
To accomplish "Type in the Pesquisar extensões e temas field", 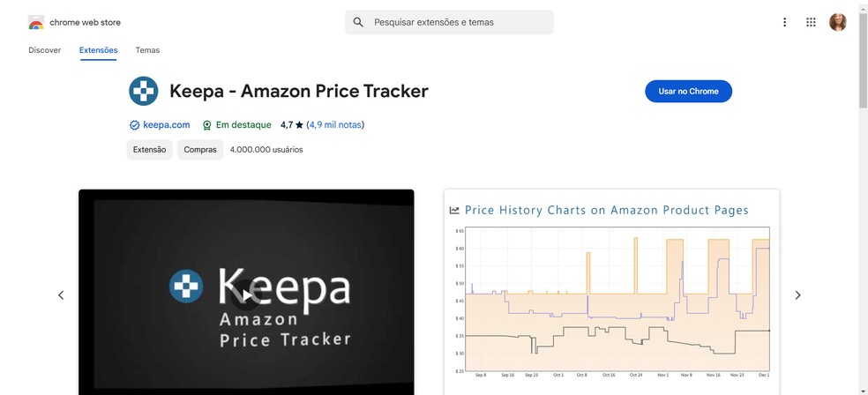I will click(459, 22).
